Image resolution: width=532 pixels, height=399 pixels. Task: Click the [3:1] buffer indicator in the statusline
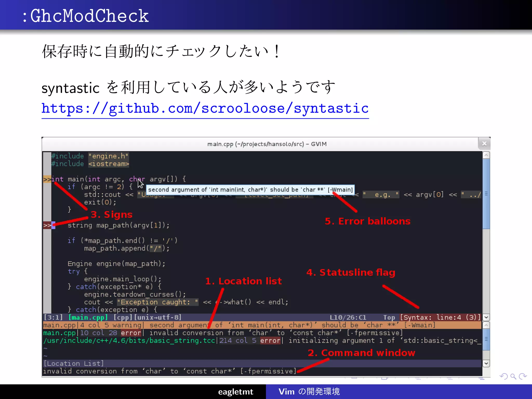click(54, 317)
